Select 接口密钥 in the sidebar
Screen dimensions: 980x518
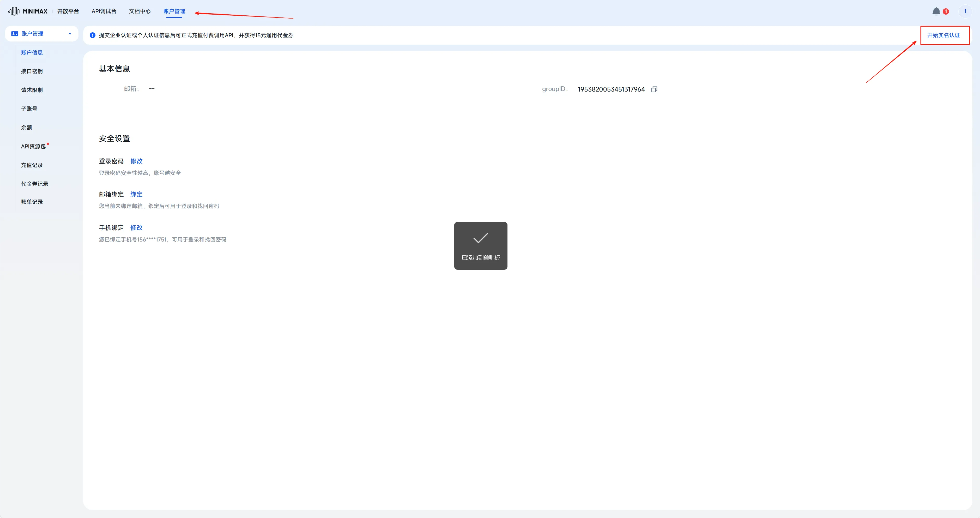tap(32, 71)
